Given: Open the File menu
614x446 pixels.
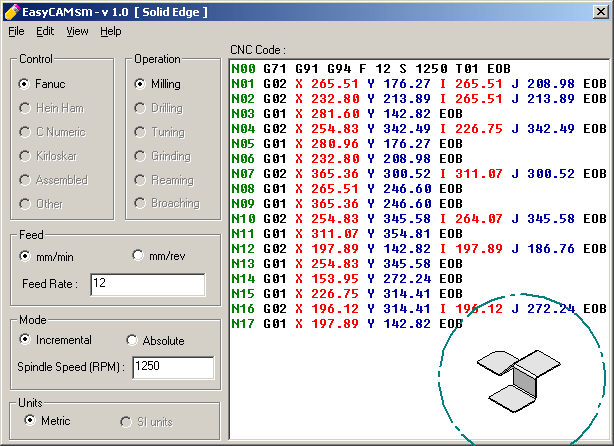Looking at the screenshot, I should 16,31.
